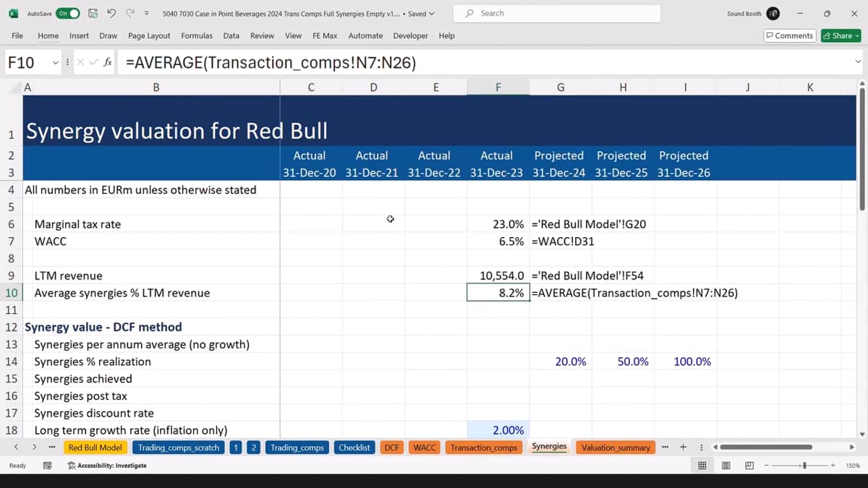Go to the next sheet tab arrow
The width and height of the screenshot is (868, 488).
point(34,448)
